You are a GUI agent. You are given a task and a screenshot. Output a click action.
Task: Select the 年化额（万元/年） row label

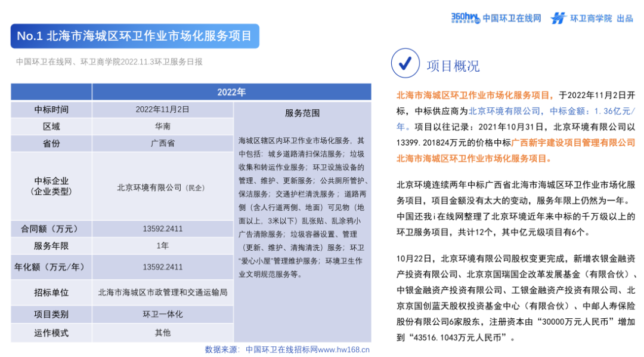tap(51, 267)
